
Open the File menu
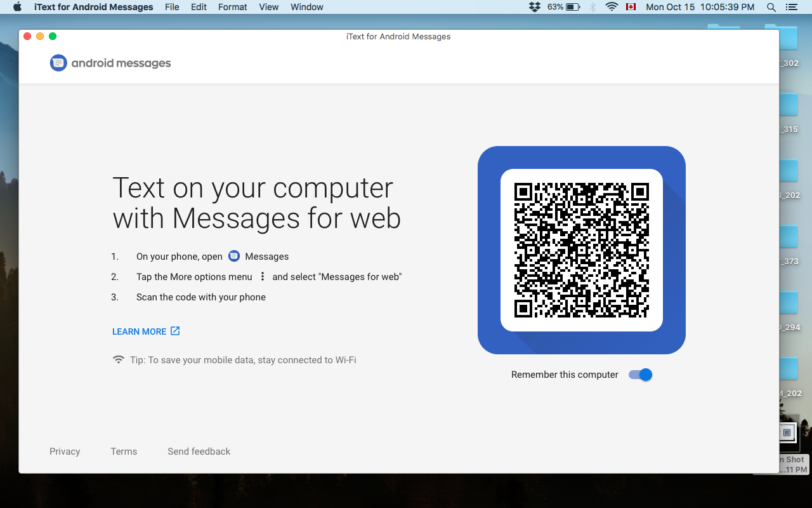(x=172, y=7)
